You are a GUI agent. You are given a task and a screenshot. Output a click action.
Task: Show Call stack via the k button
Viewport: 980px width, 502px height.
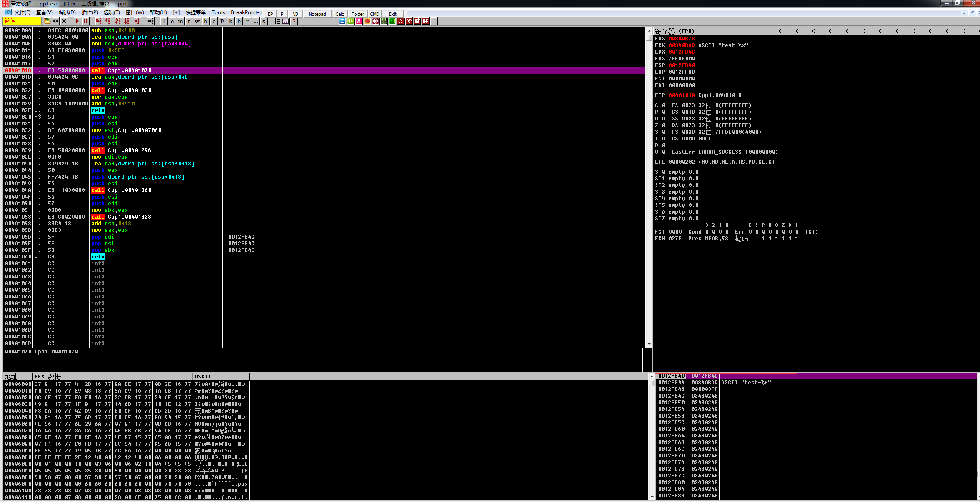coord(231,21)
